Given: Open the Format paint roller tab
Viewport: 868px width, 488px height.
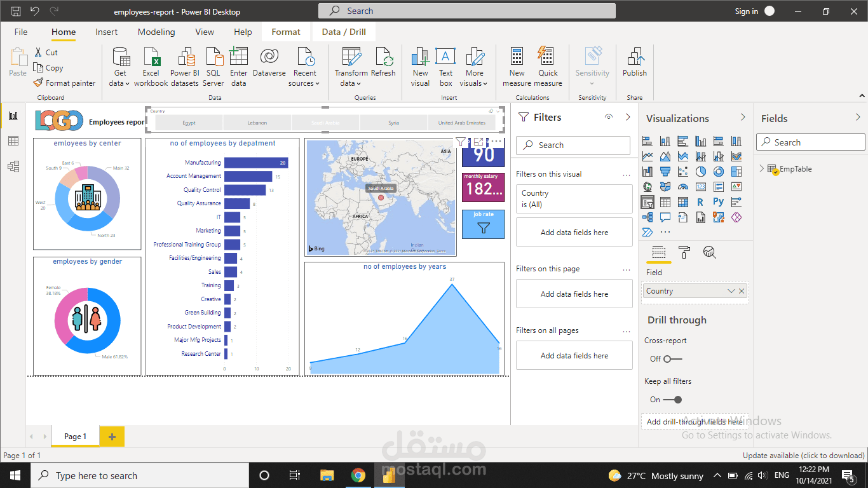Looking at the screenshot, I should (x=684, y=252).
